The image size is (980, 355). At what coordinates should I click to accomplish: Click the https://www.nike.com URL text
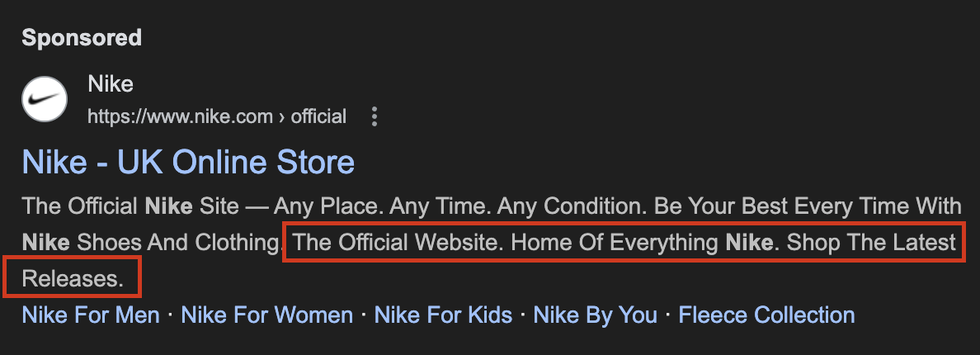(180, 116)
